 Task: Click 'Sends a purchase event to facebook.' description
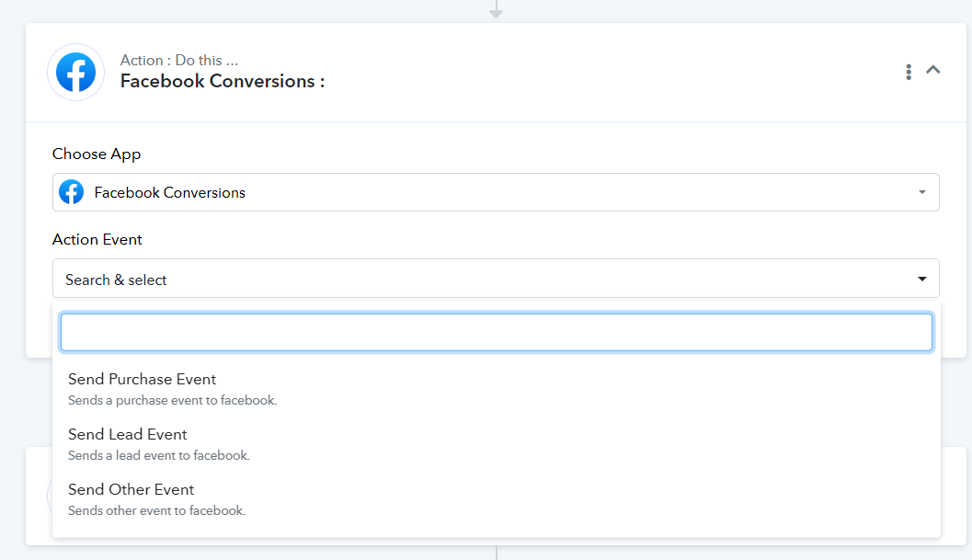click(172, 401)
